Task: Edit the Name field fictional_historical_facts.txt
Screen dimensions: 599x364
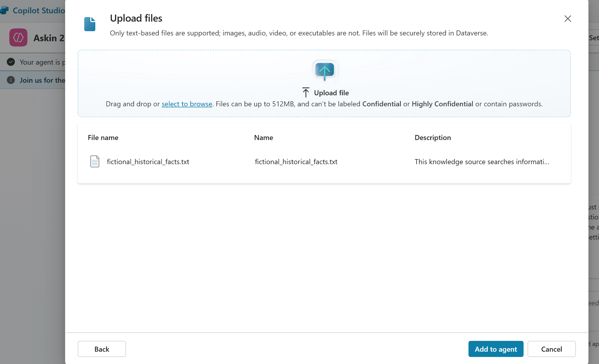Action: point(296,162)
